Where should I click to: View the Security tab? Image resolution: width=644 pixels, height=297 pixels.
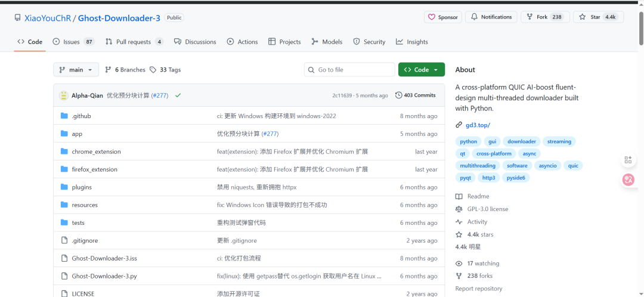pos(369,42)
